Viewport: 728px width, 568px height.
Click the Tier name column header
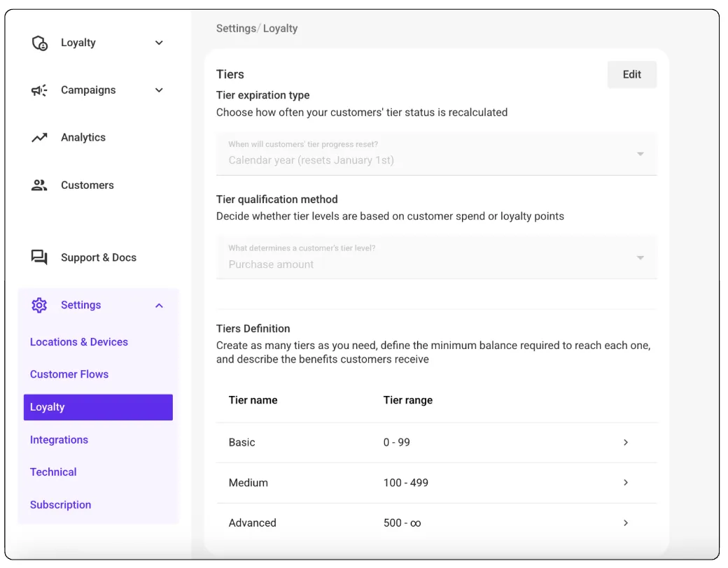pyautogui.click(x=253, y=400)
